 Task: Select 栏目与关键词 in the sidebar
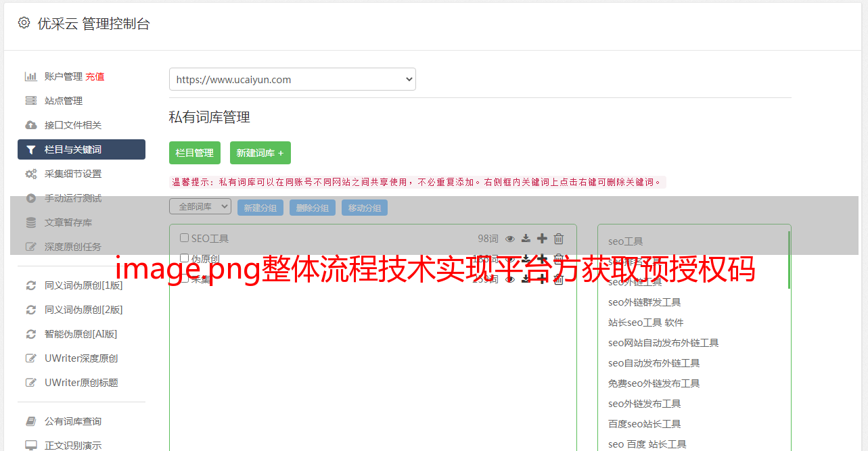tap(81, 149)
